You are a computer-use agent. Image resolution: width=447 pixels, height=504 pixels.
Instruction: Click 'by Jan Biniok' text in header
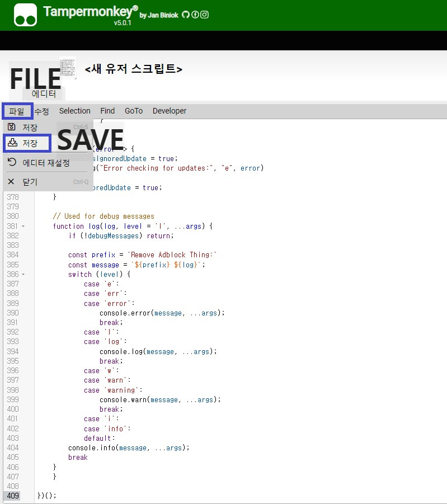coord(159,15)
